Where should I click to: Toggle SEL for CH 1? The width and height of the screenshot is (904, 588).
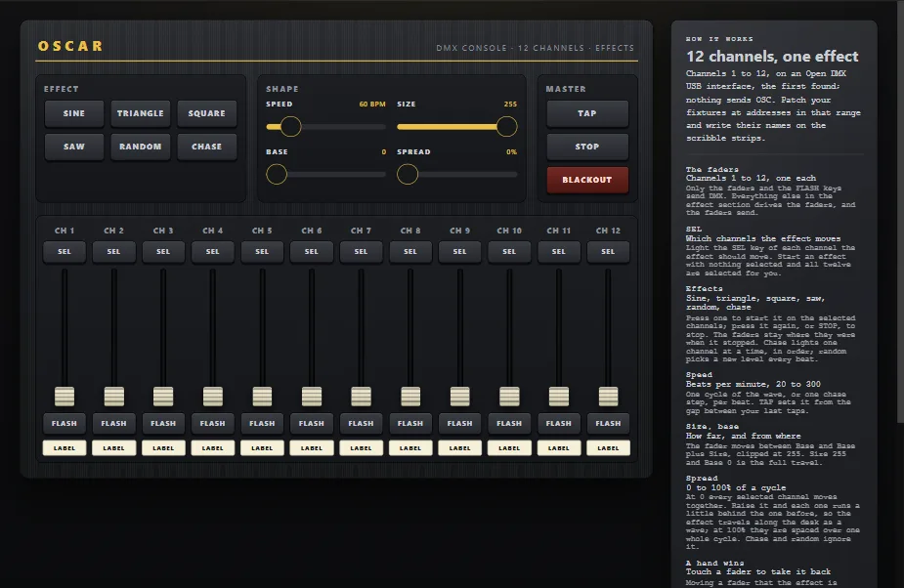pos(65,252)
